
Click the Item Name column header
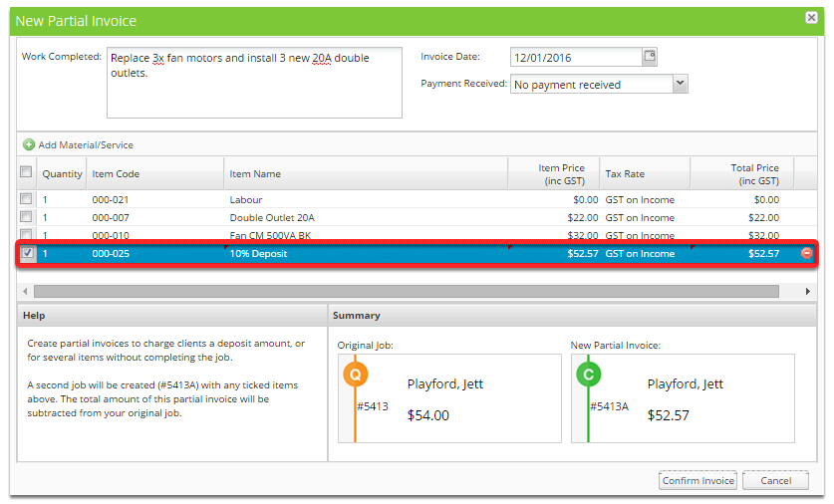point(366,174)
